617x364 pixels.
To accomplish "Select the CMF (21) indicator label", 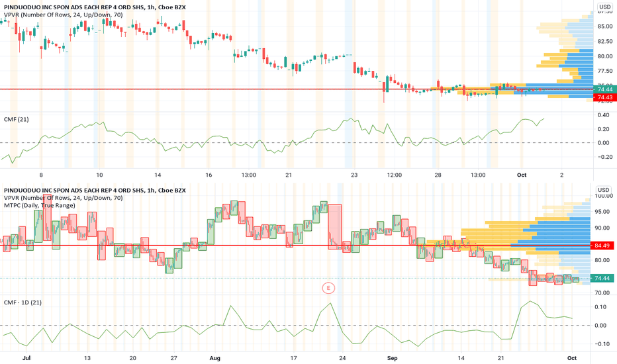I will [16, 119].
